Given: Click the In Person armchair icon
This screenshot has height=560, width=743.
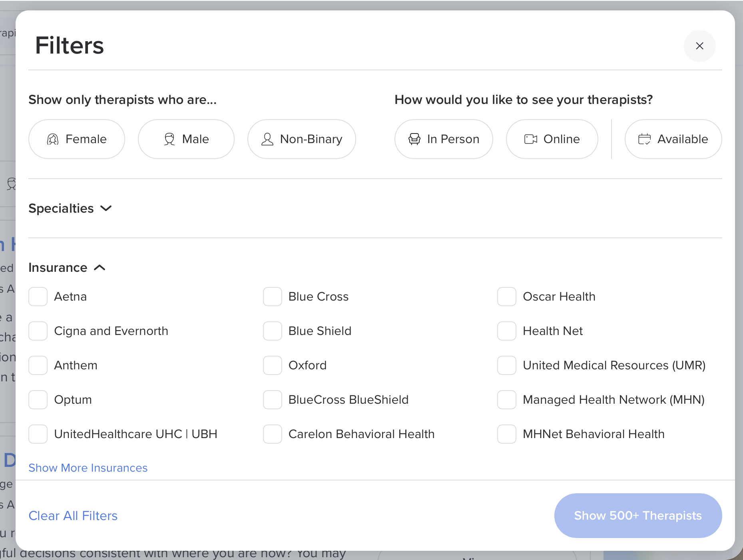Looking at the screenshot, I should point(414,139).
